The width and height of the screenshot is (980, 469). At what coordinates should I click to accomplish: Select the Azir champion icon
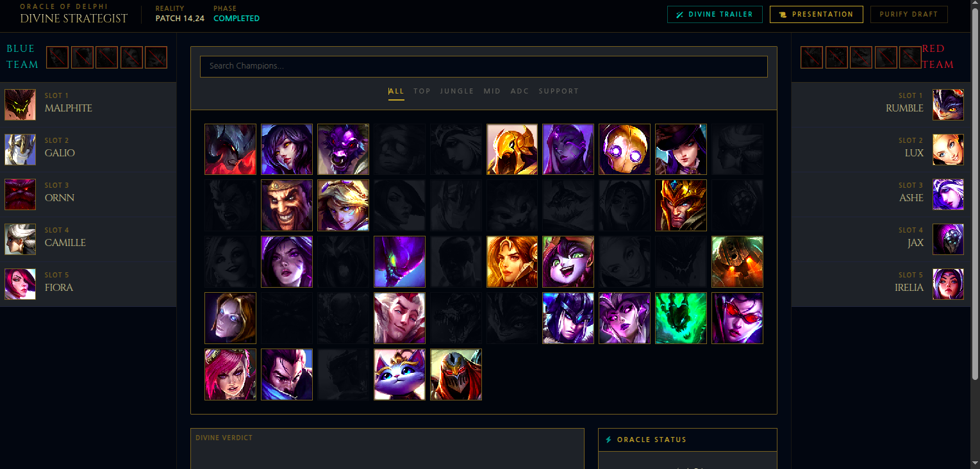click(x=512, y=149)
